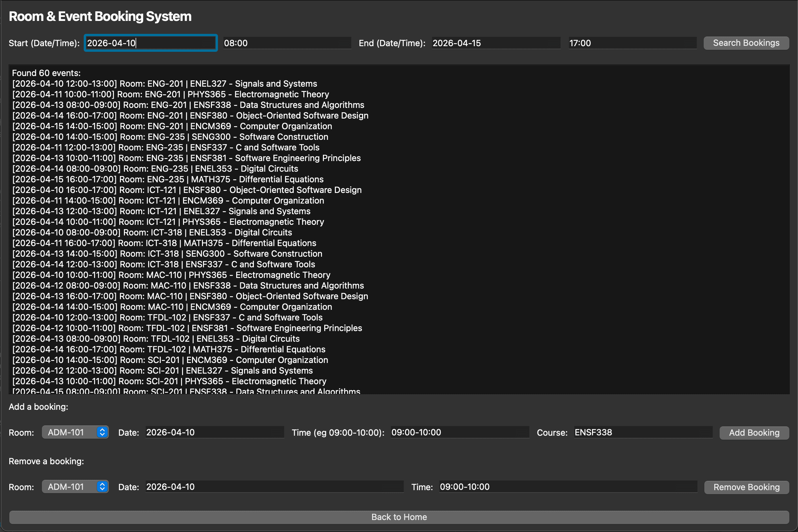Select ENG-235 ENSF337 C and Software Tools row
The image size is (798, 532).
tap(166, 147)
